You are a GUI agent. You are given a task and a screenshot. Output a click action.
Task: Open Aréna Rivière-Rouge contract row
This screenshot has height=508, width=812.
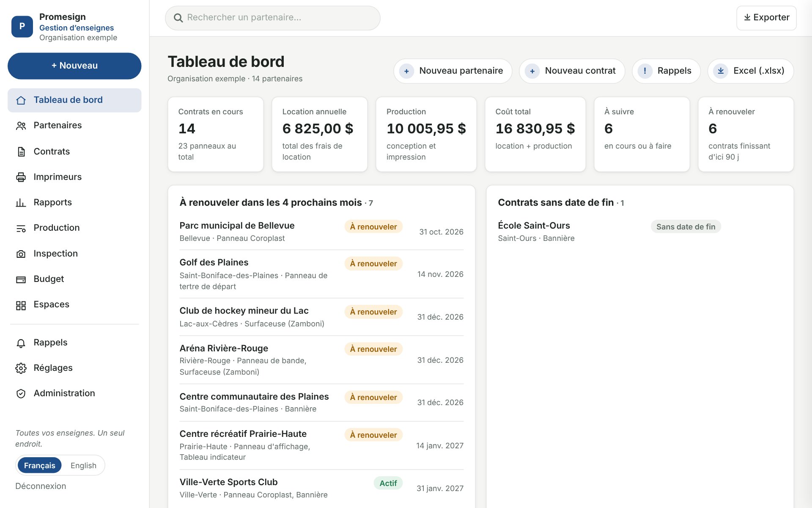321,360
